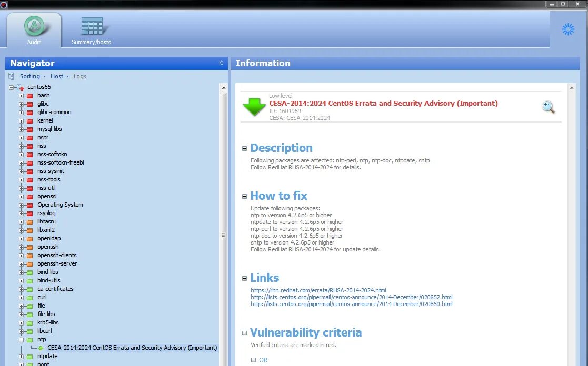
Task: Click the orange folder icon next to openldap
Action: click(29, 239)
